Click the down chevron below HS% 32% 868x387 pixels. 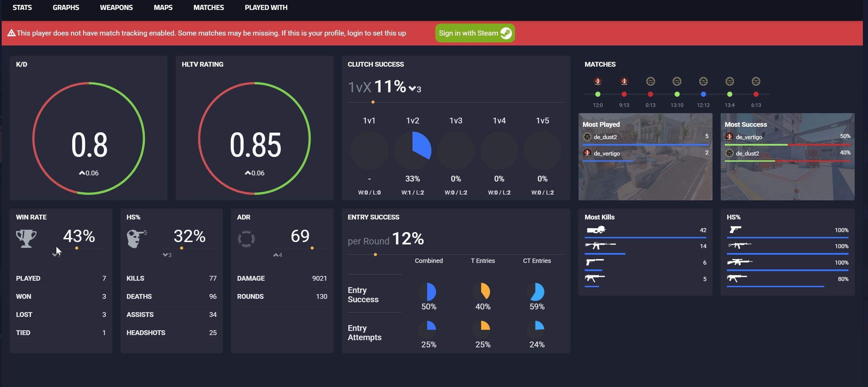point(165,255)
